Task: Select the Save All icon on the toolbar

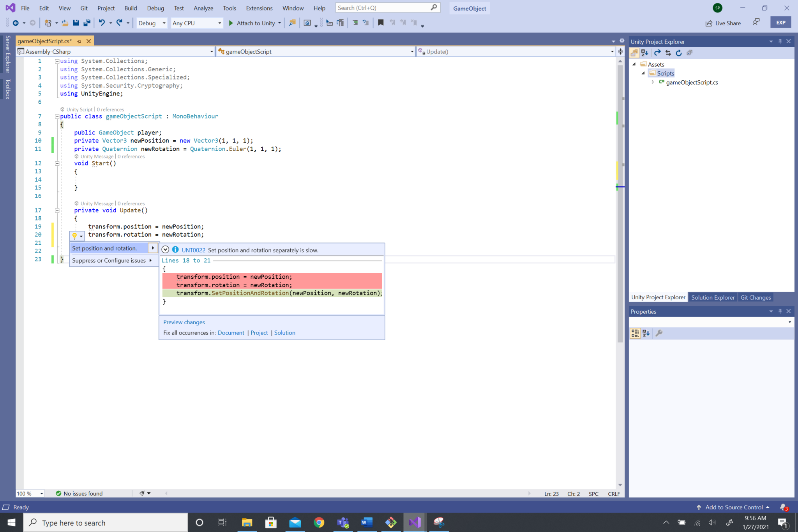Action: pyautogui.click(x=87, y=23)
